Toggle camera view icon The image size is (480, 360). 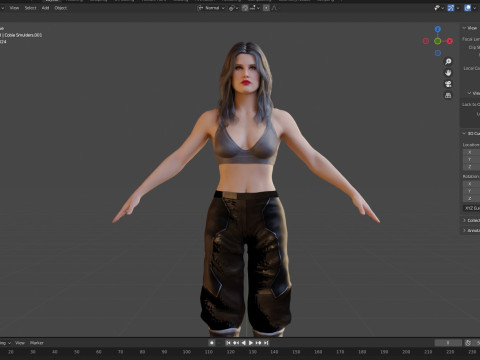click(x=448, y=84)
